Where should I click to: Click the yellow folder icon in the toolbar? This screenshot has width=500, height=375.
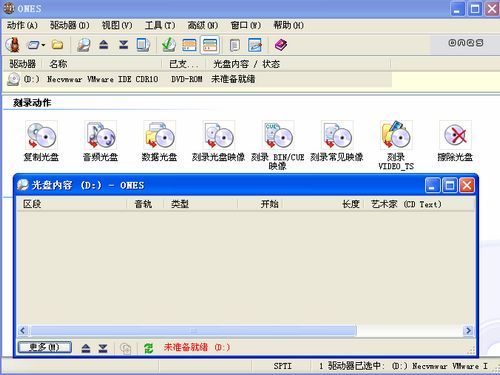click(57, 45)
